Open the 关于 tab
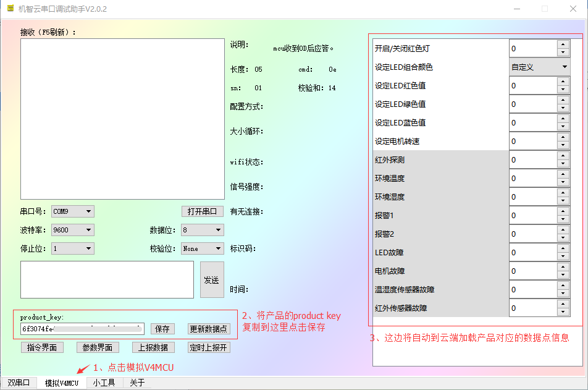 136,382
